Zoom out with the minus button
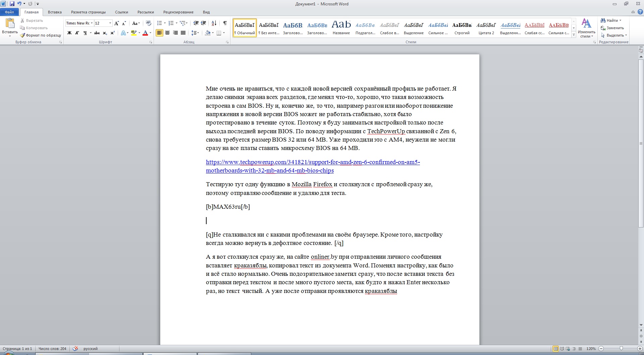 point(601,349)
